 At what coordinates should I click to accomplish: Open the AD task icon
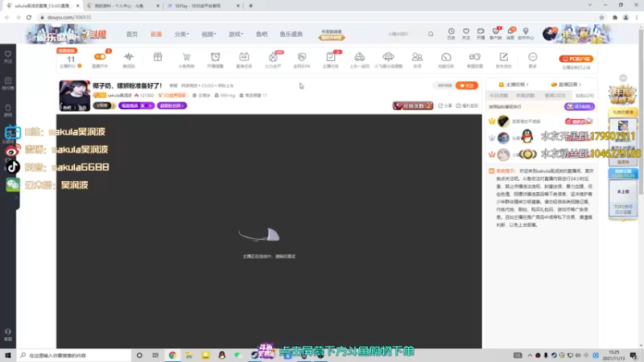click(x=244, y=57)
